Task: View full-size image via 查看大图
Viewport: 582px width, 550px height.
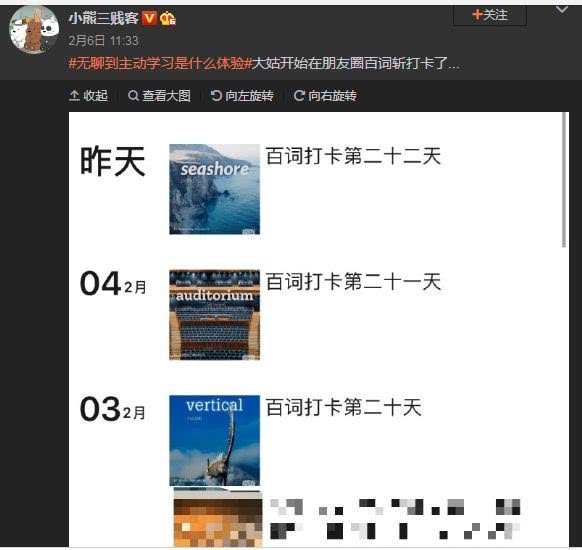Action: click(159, 96)
